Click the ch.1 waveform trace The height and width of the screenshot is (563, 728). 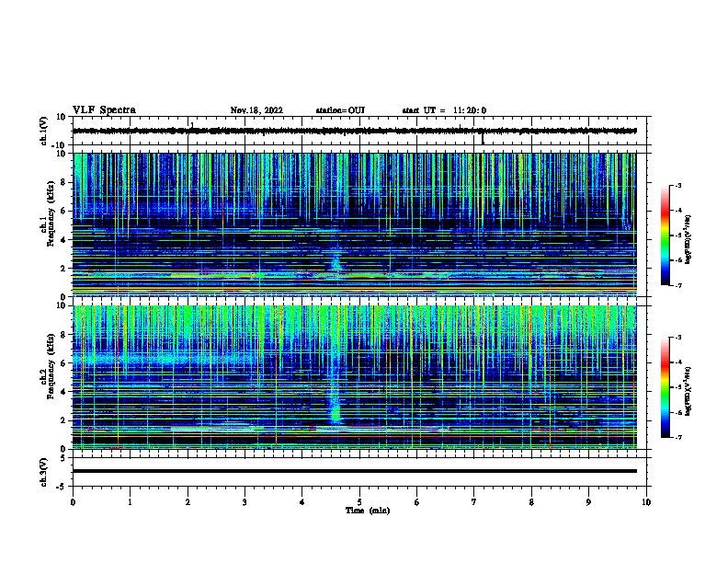(x=354, y=131)
